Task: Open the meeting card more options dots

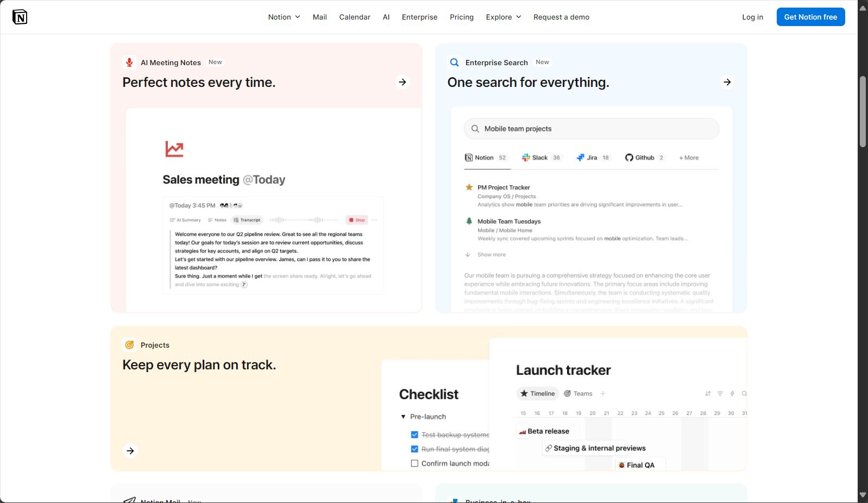Action: point(374,220)
